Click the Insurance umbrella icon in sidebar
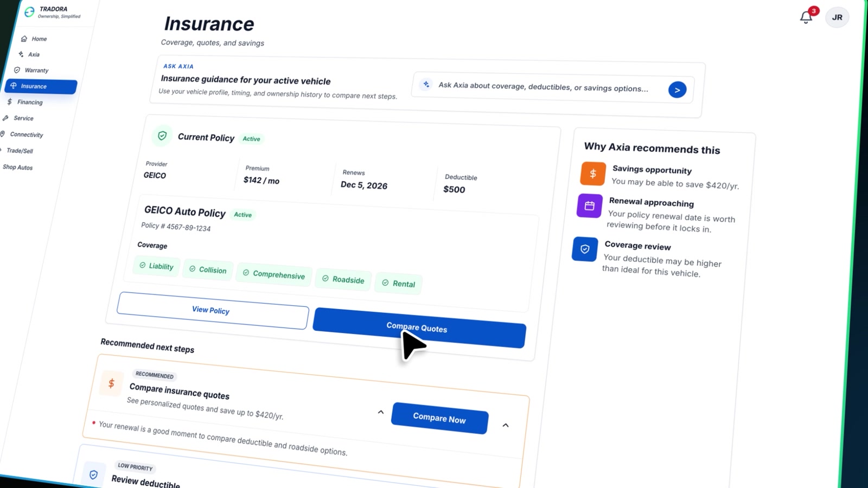Viewport: 868px width, 488px height. coord(14,86)
